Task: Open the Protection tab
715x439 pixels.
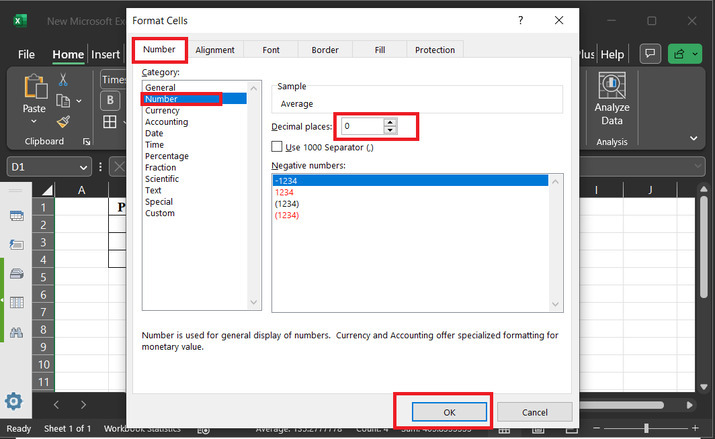Action: click(435, 50)
